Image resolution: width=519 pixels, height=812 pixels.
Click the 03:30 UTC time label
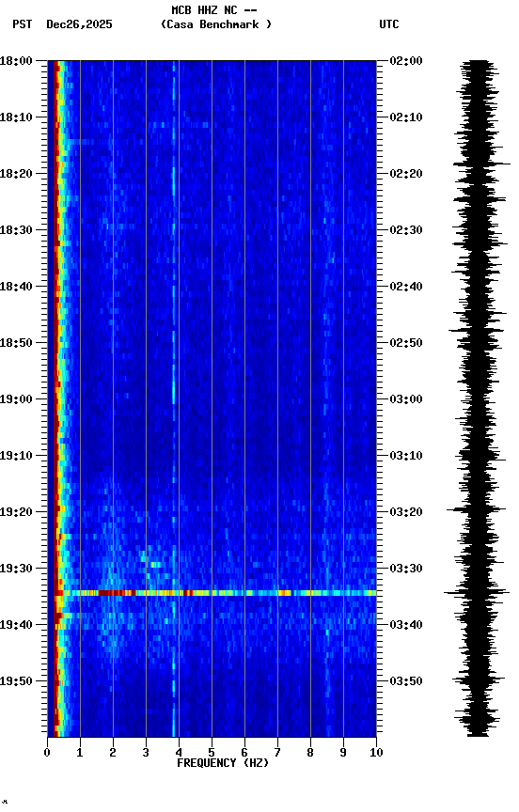coord(406,570)
